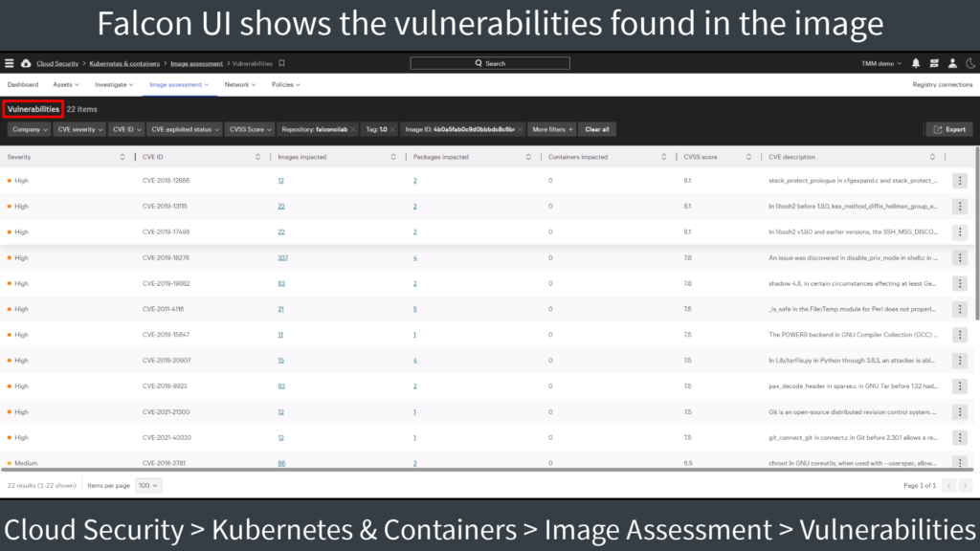Remove the Tag: 1.0 filter
Screen dimensions: 980x551
[x=392, y=129]
